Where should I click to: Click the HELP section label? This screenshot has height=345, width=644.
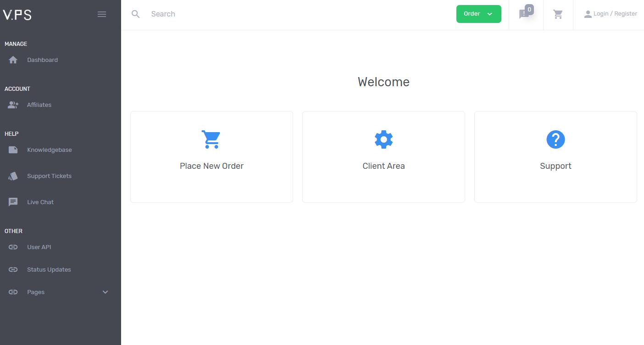(x=11, y=134)
